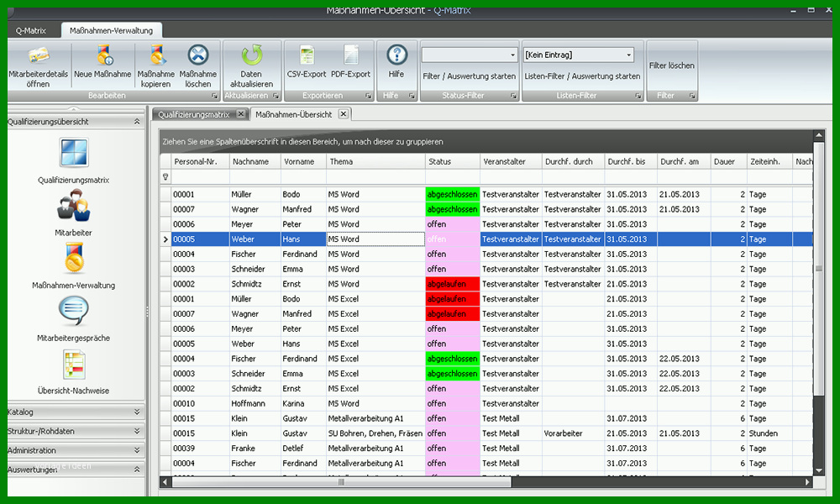Close the Maßnahmen-Übersicht document tab
840x504 pixels.
tap(344, 114)
